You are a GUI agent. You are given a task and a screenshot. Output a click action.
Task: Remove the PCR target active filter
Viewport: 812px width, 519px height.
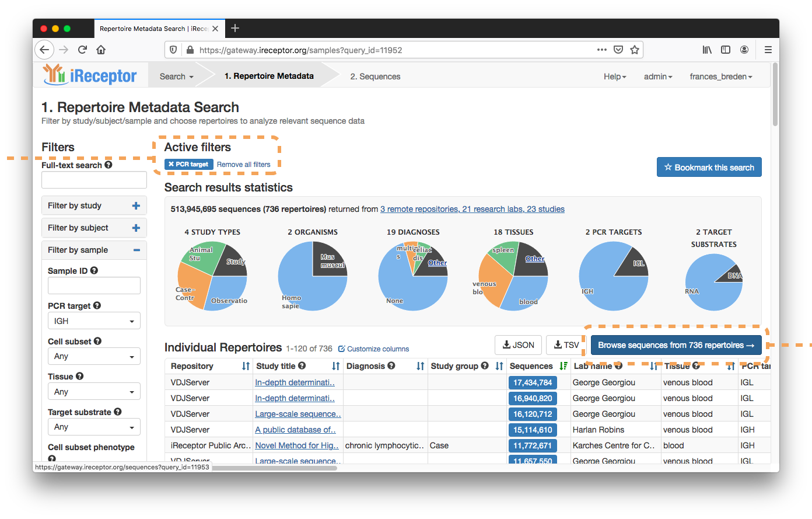point(188,165)
